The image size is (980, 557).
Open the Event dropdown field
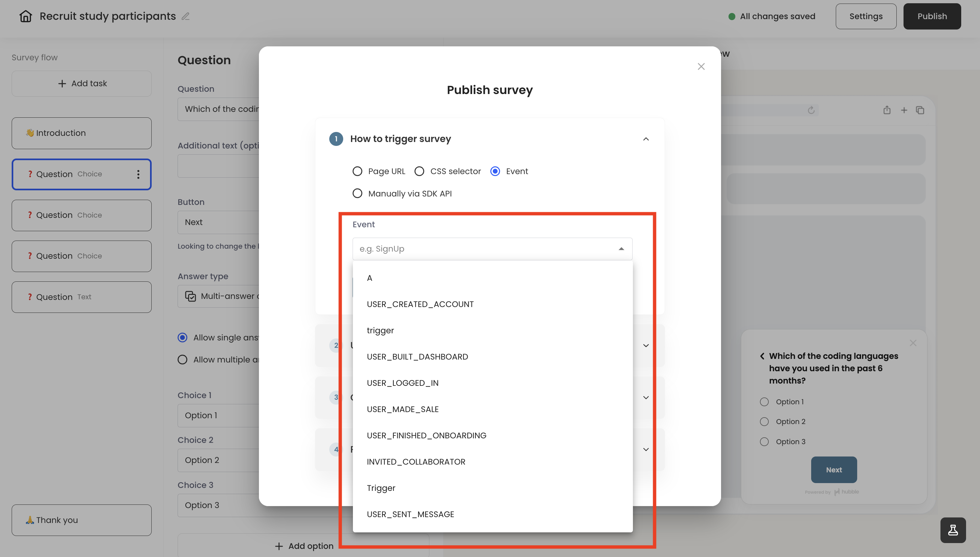click(x=492, y=249)
